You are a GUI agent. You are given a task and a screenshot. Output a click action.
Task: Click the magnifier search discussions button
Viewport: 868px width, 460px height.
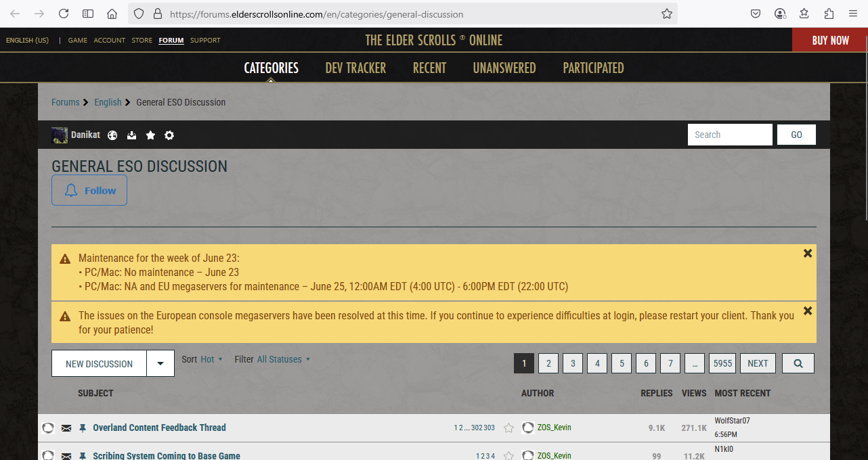[798, 363]
